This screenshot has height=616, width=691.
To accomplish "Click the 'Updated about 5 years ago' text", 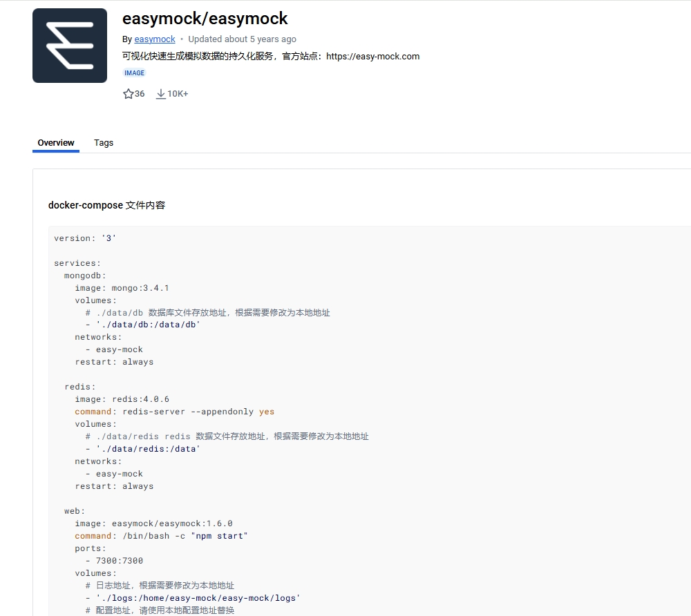I will (x=243, y=39).
